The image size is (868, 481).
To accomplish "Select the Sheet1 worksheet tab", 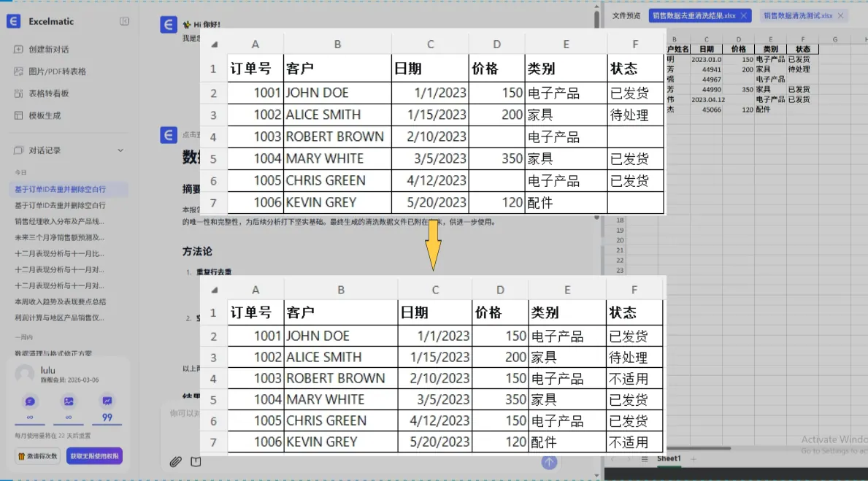I will 669,458.
